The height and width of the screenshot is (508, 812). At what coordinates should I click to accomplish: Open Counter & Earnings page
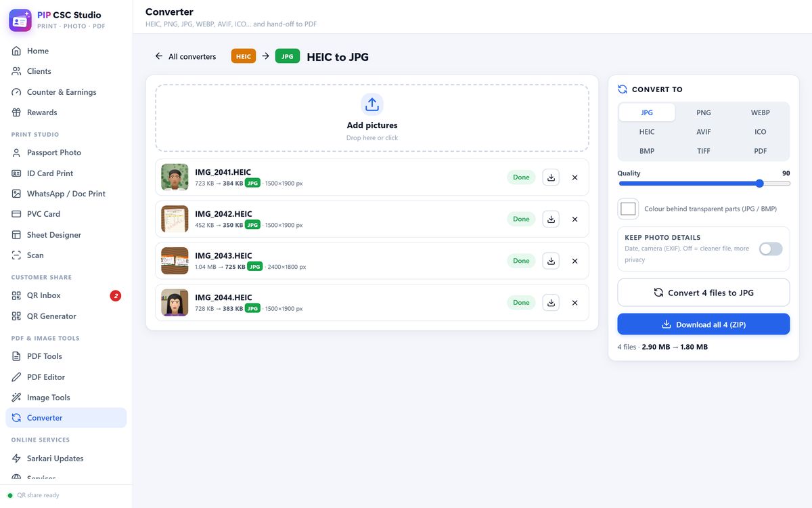pos(66,92)
